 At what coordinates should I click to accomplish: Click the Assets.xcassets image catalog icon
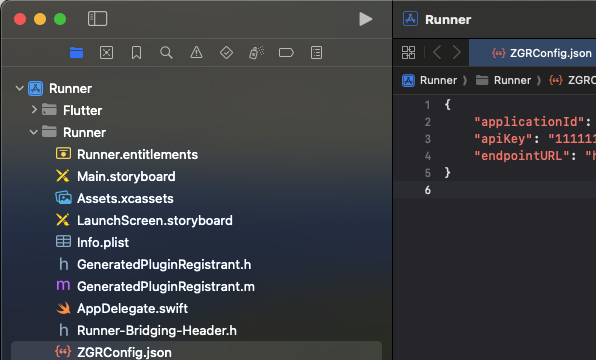click(63, 198)
